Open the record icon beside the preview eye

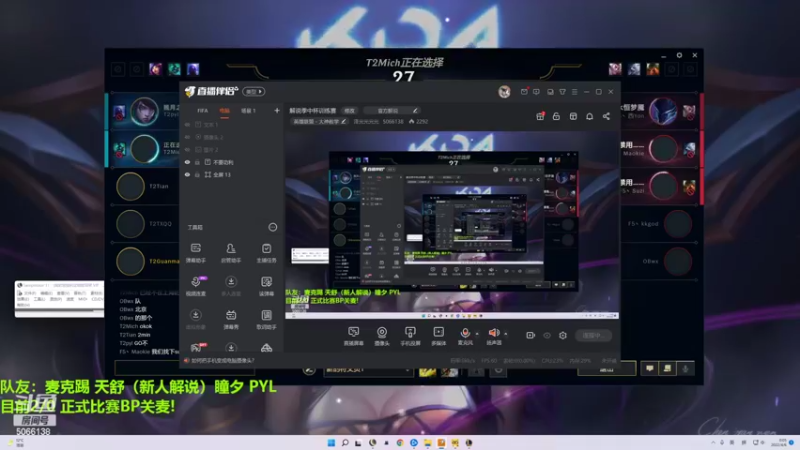pos(531,335)
